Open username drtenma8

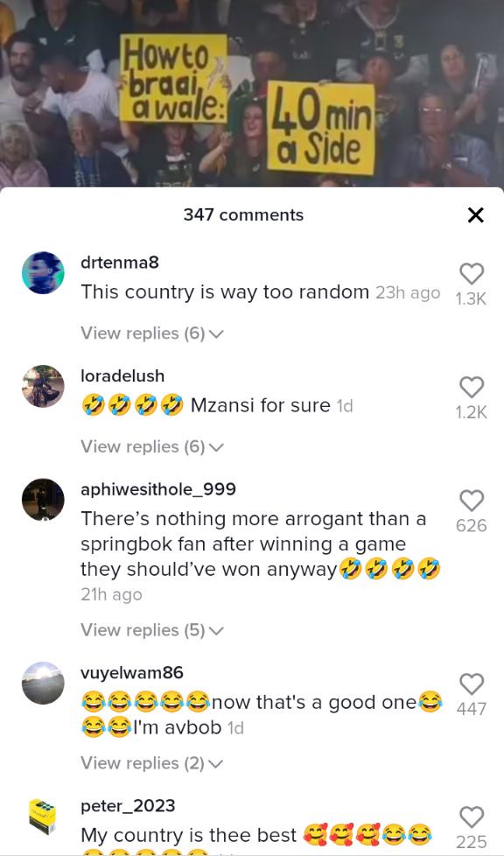120,262
